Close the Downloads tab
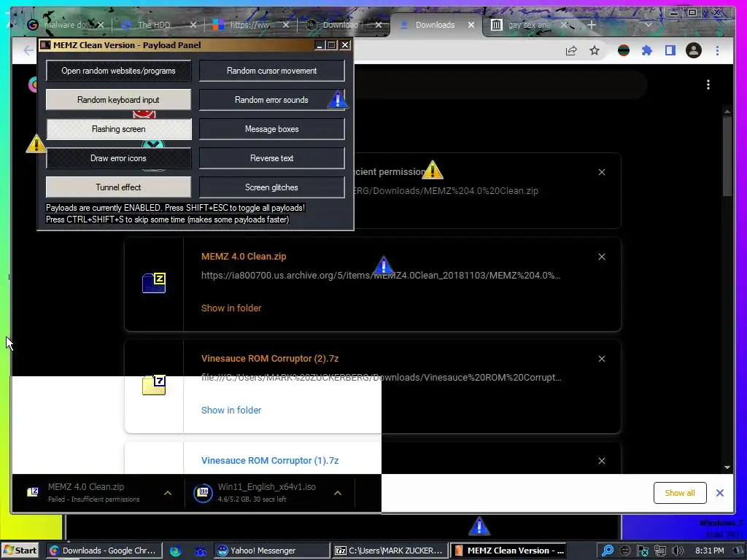The height and width of the screenshot is (560, 747). 471,25
